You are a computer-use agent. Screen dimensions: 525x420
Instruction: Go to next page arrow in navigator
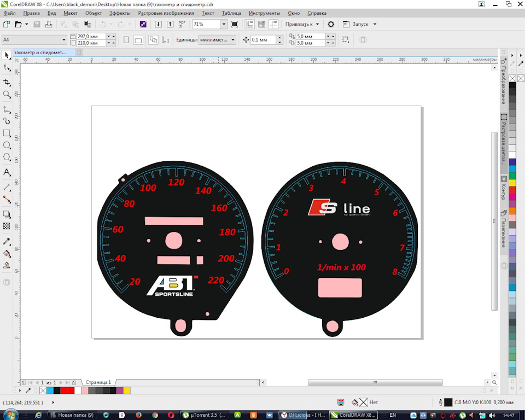pos(61,382)
